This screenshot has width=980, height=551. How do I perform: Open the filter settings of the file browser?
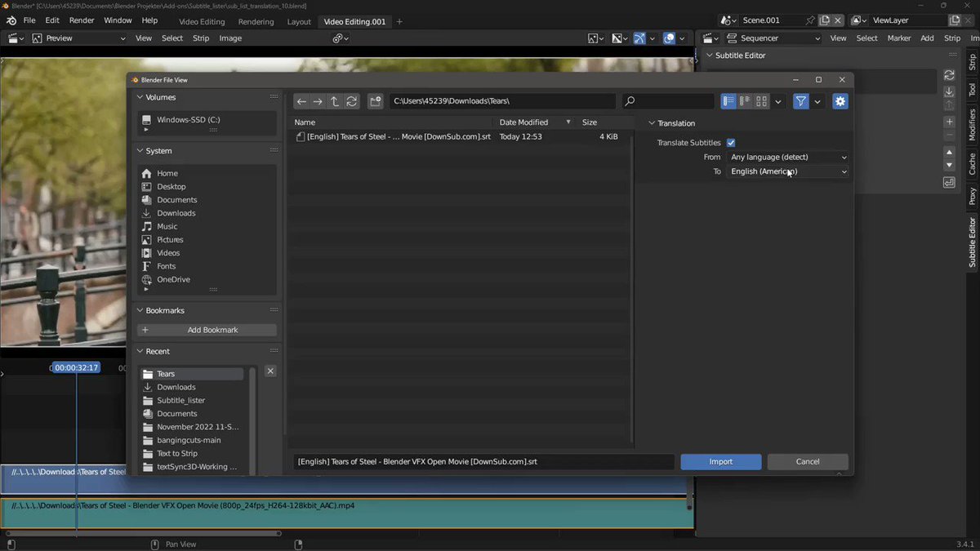817,101
